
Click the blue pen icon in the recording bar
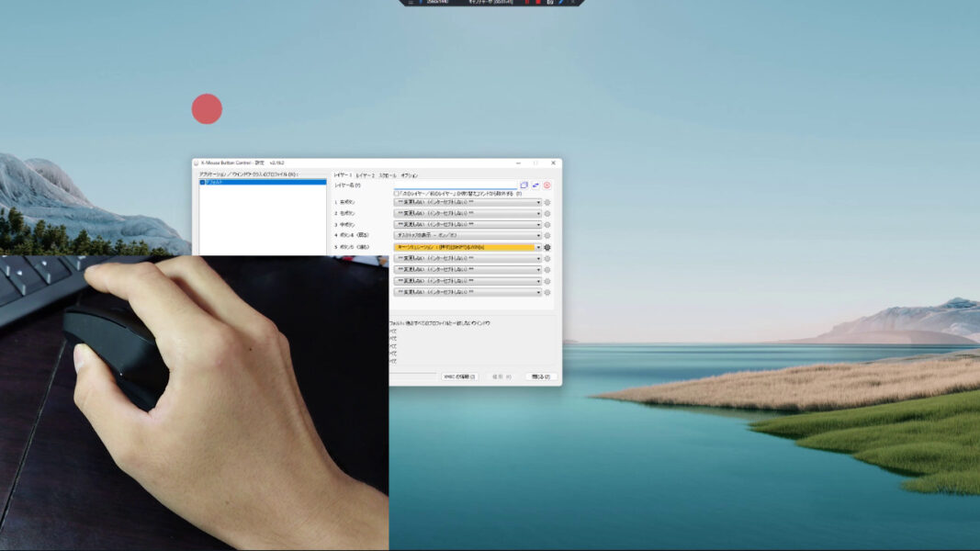(561, 3)
